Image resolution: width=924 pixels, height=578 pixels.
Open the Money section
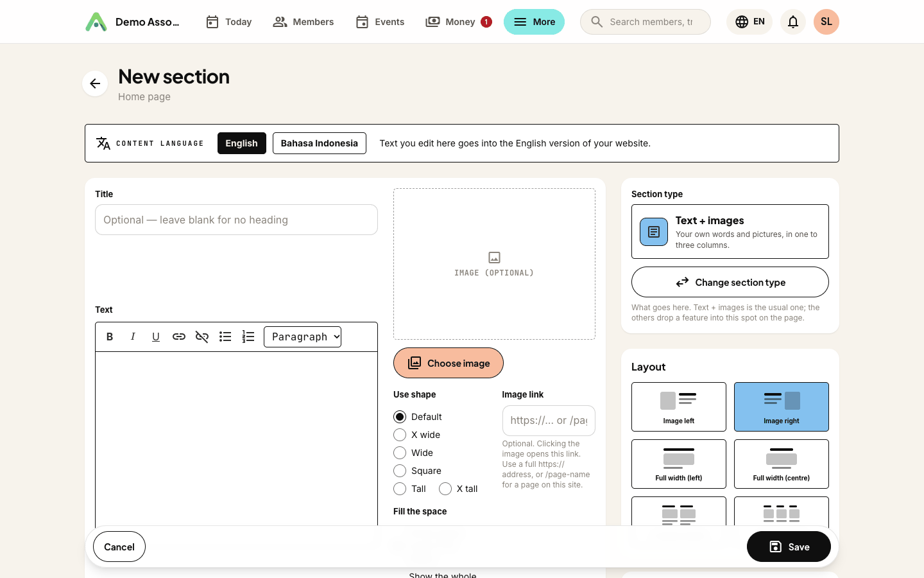(459, 22)
